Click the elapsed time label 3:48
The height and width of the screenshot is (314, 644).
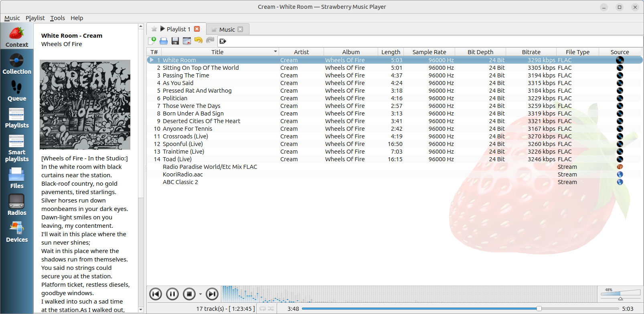click(293, 308)
